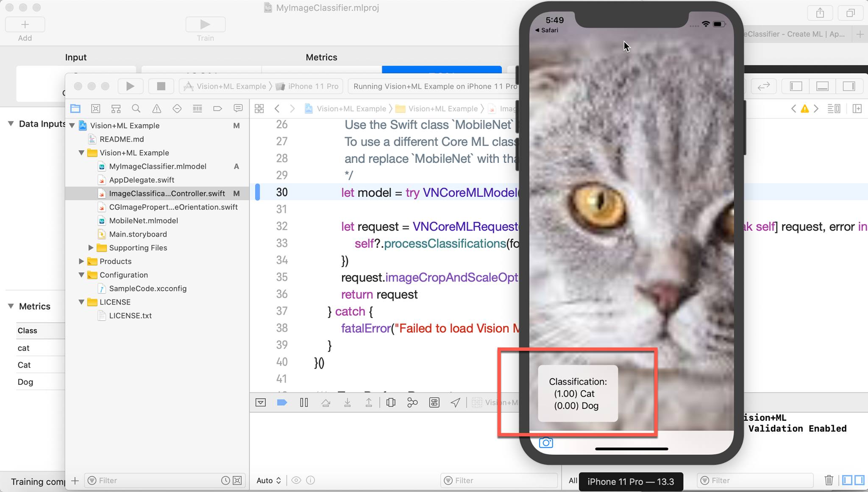This screenshot has width=868, height=492.
Task: Open Main.storyboard file
Action: tap(138, 234)
